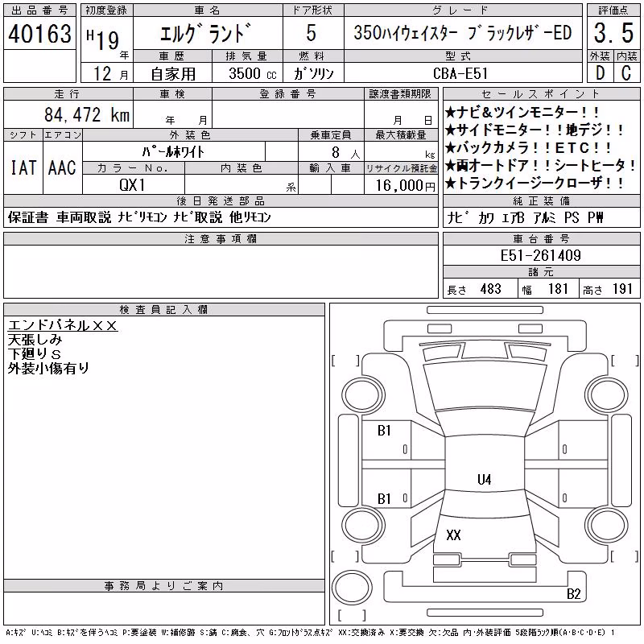Viewport: 644px width, 644px height.
Task: Click inspector note 天張しみ
Action: point(35,340)
